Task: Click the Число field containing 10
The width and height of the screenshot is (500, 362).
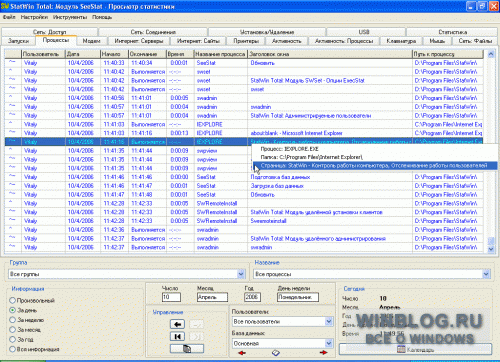Action: click(171, 297)
